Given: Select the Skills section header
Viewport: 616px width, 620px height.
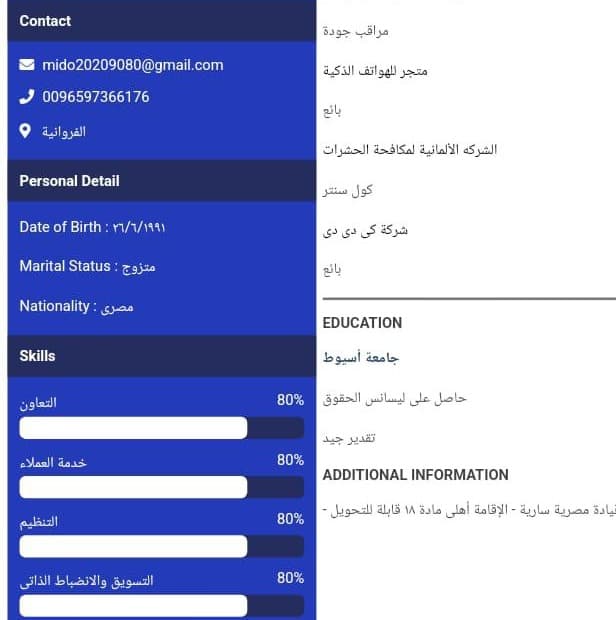Looking at the screenshot, I should pyautogui.click(x=37, y=356).
